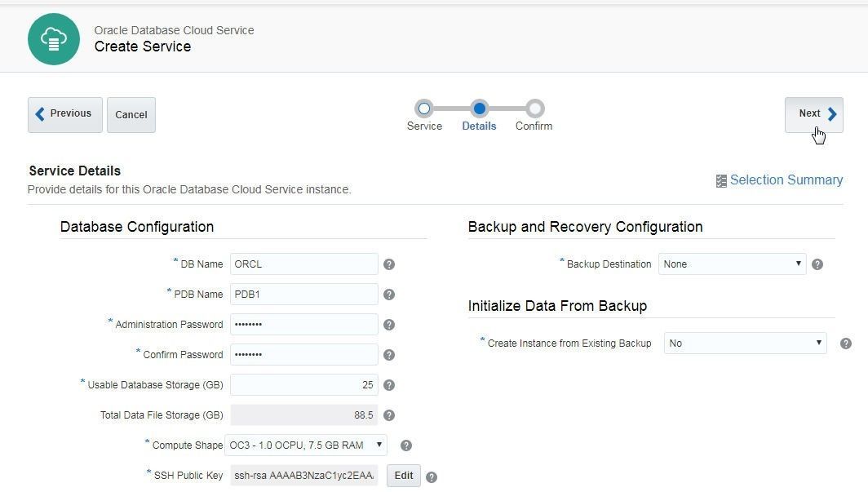868x492 pixels.
Task: Click the Usable Database Storage field
Action: click(304, 384)
